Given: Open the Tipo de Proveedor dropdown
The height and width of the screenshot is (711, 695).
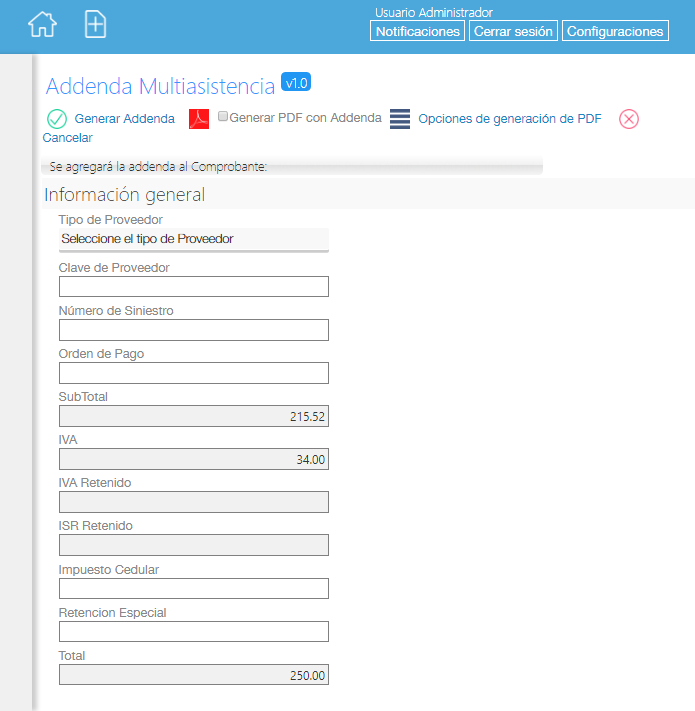Looking at the screenshot, I should click(x=194, y=239).
